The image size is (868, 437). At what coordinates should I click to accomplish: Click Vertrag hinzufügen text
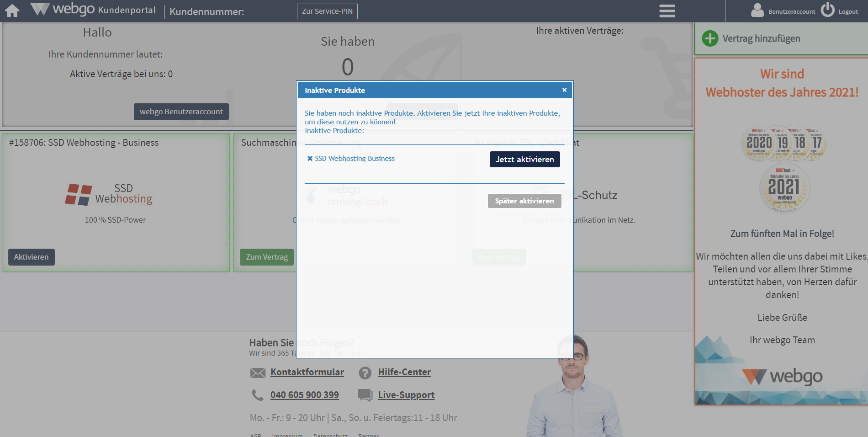coord(762,38)
